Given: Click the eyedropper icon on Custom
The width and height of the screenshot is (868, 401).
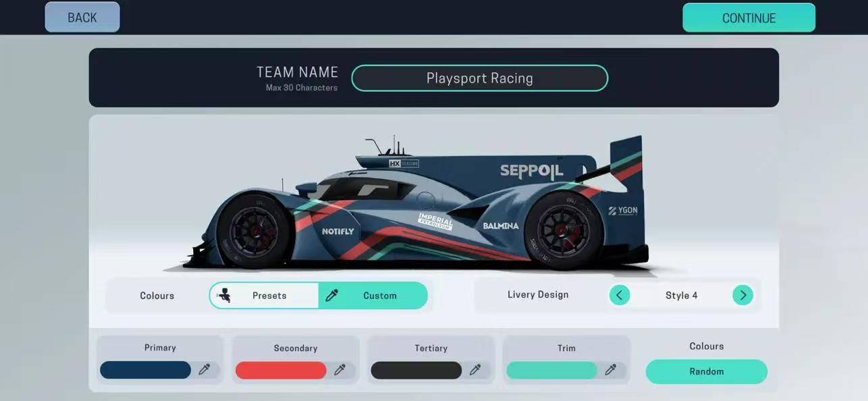Looking at the screenshot, I should pos(332,296).
